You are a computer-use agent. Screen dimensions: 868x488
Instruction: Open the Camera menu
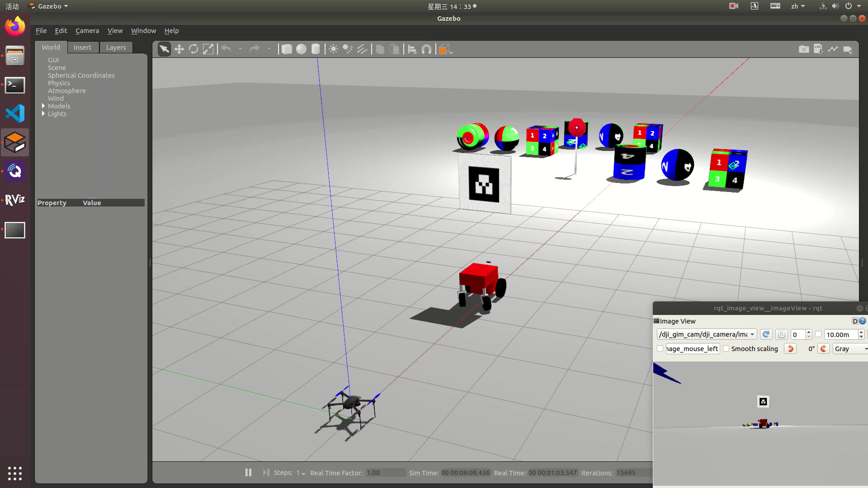[x=87, y=30]
